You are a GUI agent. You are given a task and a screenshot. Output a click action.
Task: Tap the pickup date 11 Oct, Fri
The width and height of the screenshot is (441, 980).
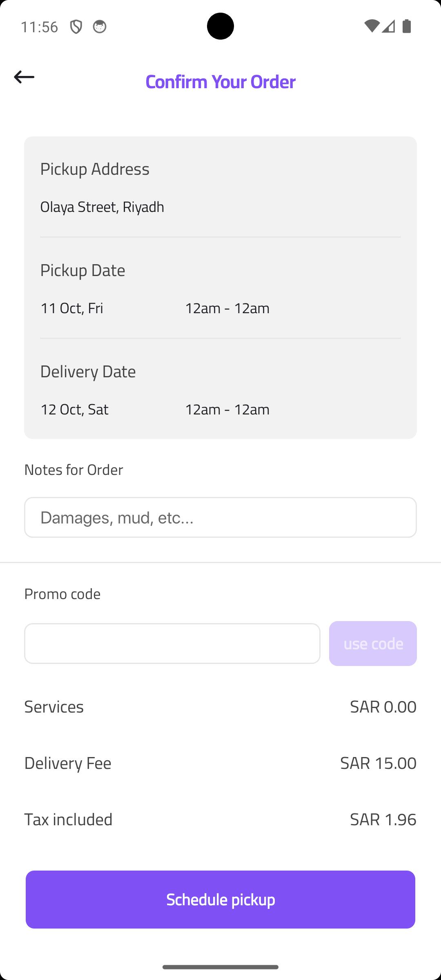[72, 308]
